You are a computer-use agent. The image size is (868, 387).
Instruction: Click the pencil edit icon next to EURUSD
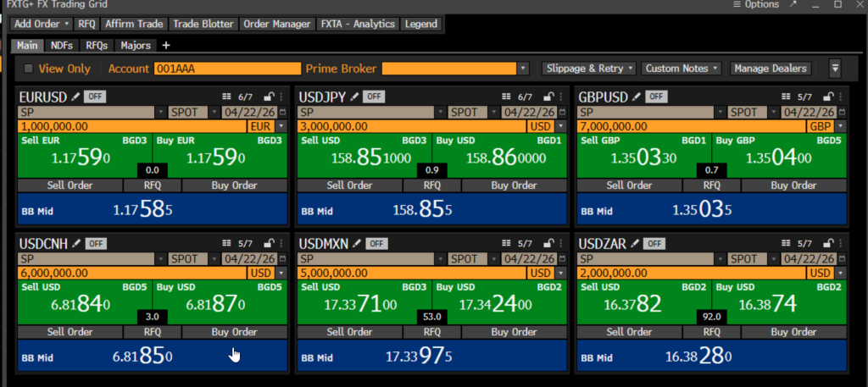(x=75, y=97)
